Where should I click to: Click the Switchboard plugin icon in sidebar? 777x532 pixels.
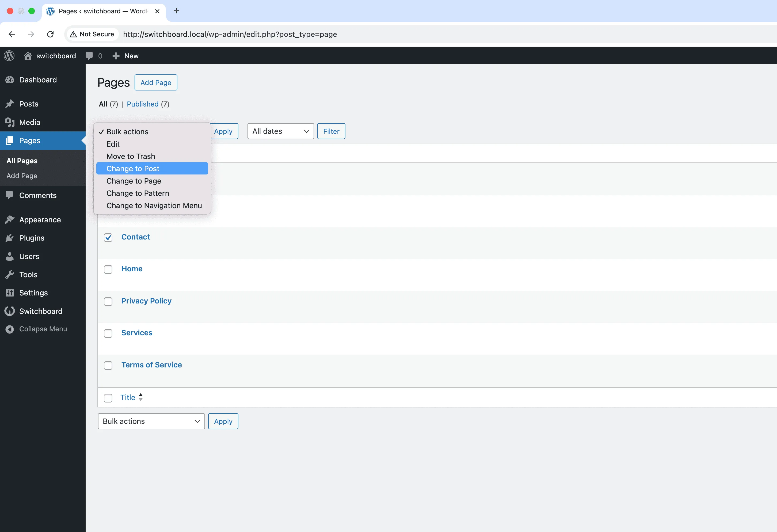tap(10, 311)
